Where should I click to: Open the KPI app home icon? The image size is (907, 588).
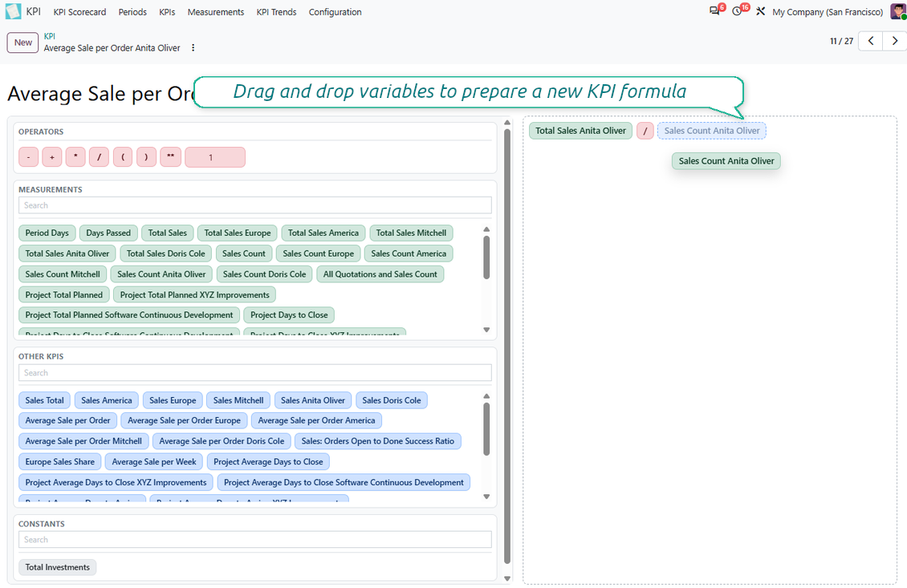(x=14, y=11)
